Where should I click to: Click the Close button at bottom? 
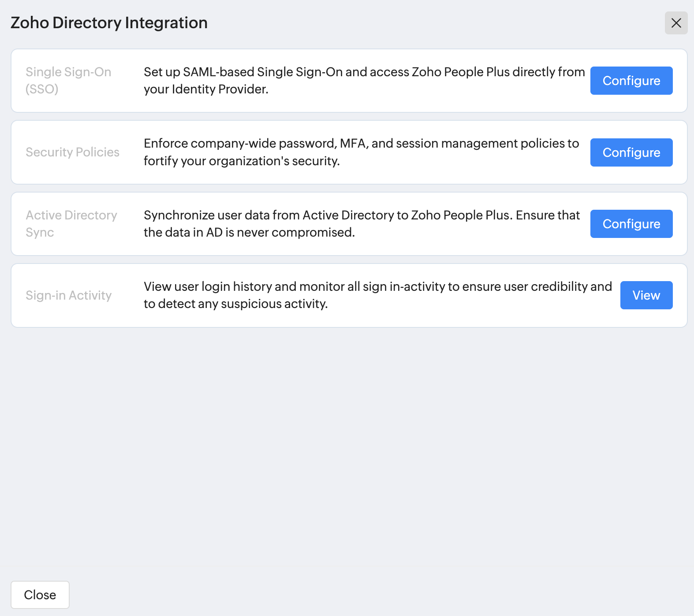pos(40,595)
